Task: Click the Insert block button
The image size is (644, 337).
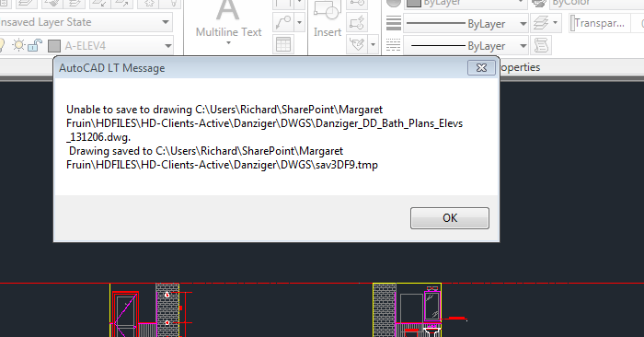Action: click(x=328, y=19)
